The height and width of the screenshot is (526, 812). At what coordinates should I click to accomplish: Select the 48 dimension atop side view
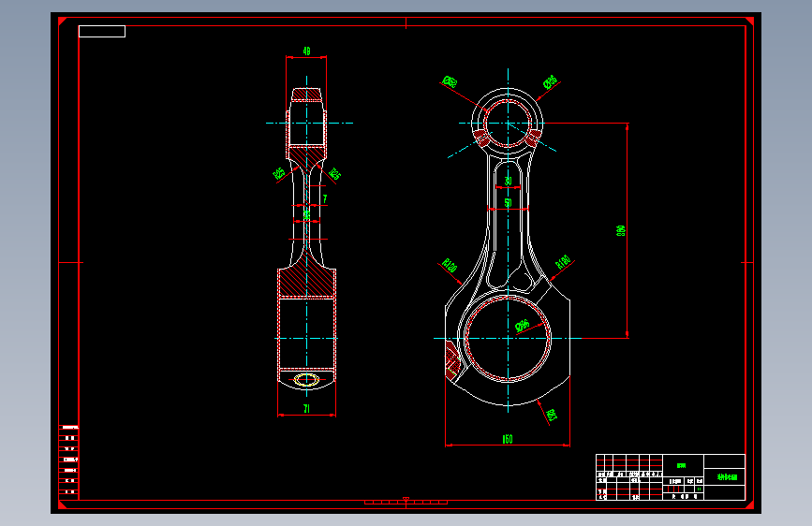pyautogui.click(x=306, y=51)
